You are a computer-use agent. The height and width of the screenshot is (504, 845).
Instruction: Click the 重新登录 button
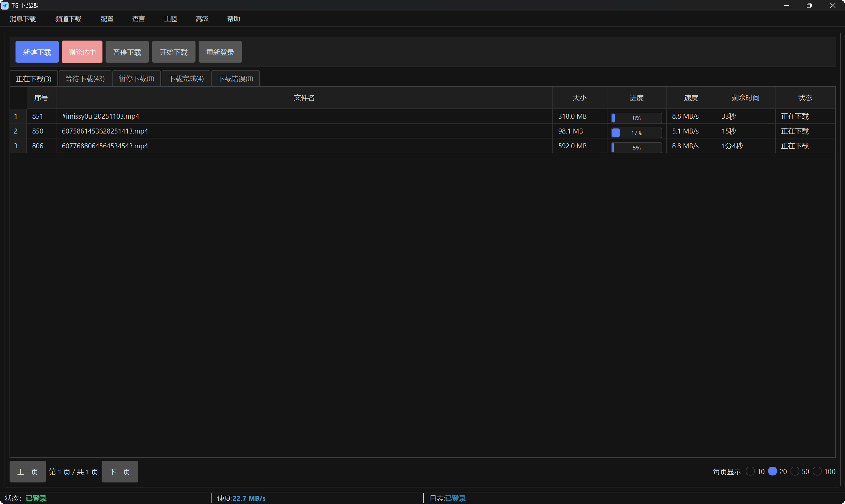220,52
